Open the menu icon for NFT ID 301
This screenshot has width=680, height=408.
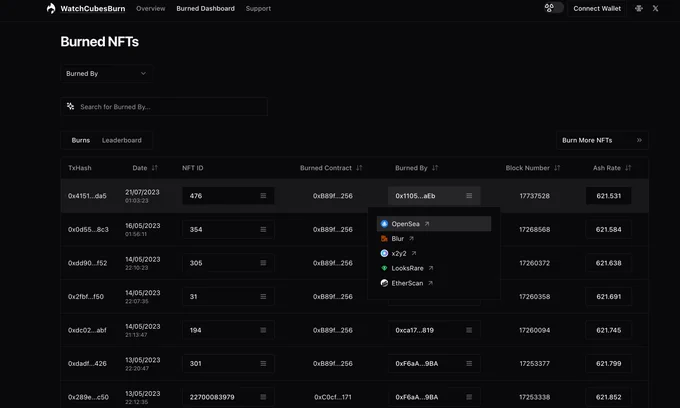pos(263,363)
